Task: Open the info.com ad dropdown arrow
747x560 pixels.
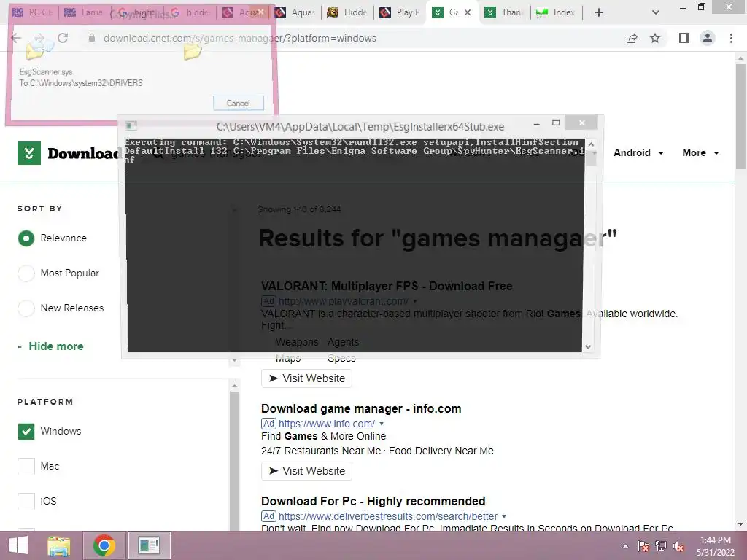Action: (x=382, y=424)
